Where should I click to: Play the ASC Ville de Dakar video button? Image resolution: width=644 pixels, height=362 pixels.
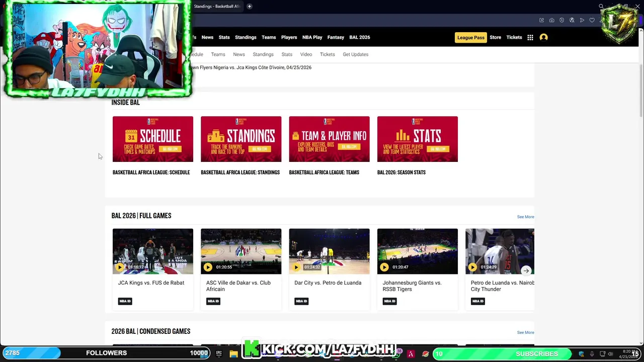point(208,267)
